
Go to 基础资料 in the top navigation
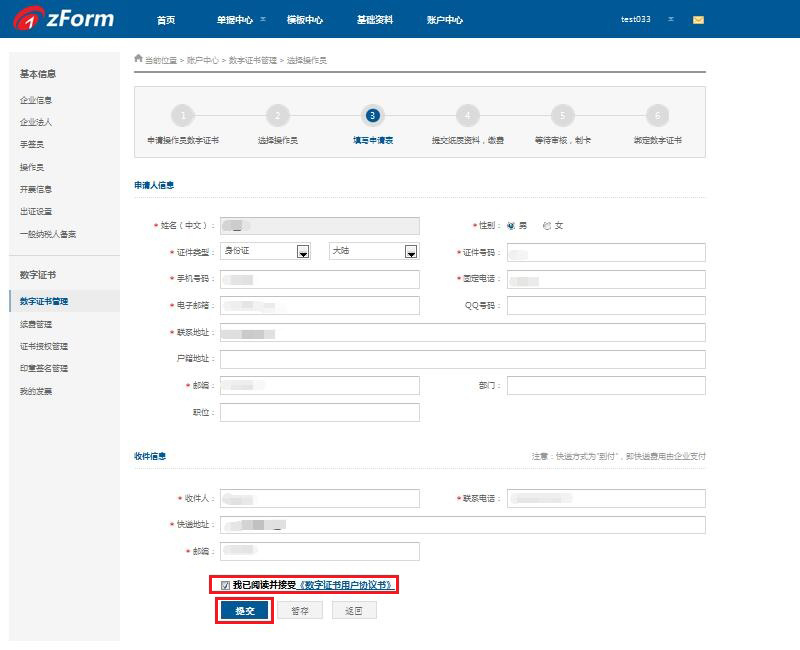(374, 20)
